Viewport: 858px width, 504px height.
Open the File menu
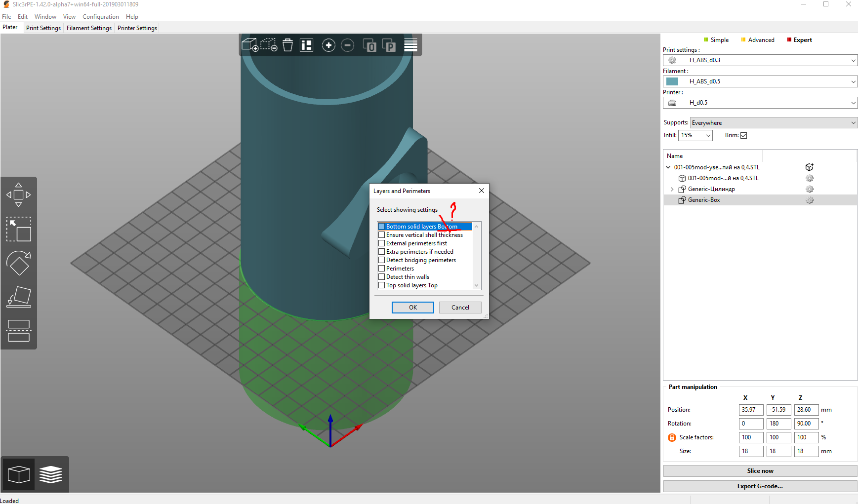tap(6, 17)
